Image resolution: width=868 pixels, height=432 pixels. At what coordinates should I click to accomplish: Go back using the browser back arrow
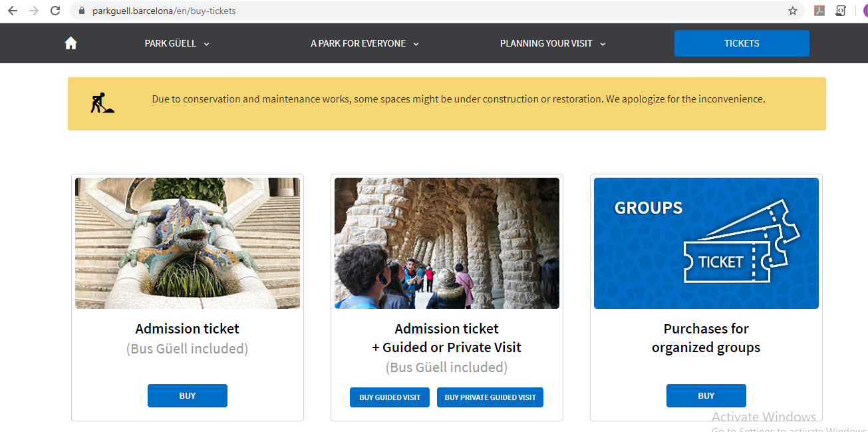pos(13,11)
